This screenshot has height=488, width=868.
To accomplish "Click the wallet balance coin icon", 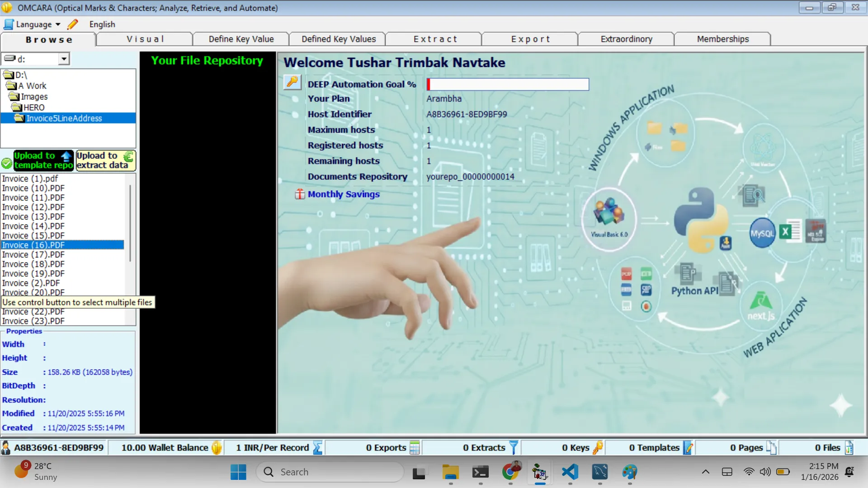I will click(x=217, y=448).
